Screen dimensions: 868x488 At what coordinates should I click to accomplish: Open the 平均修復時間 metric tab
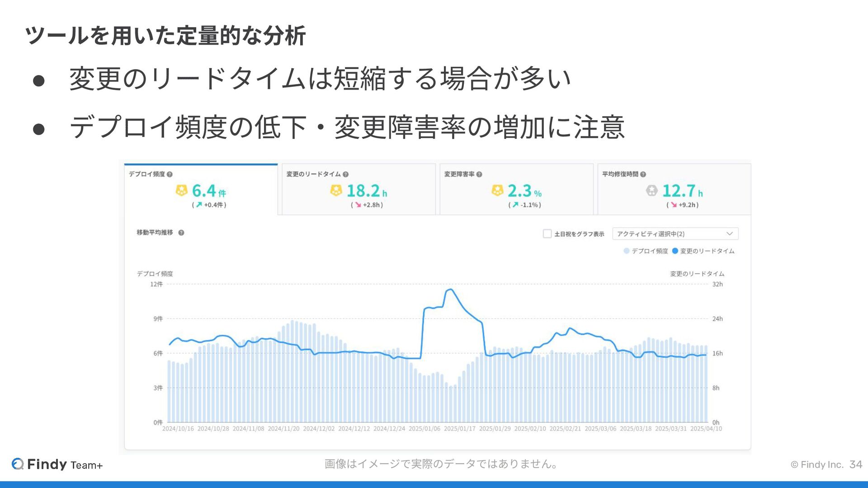[674, 190]
